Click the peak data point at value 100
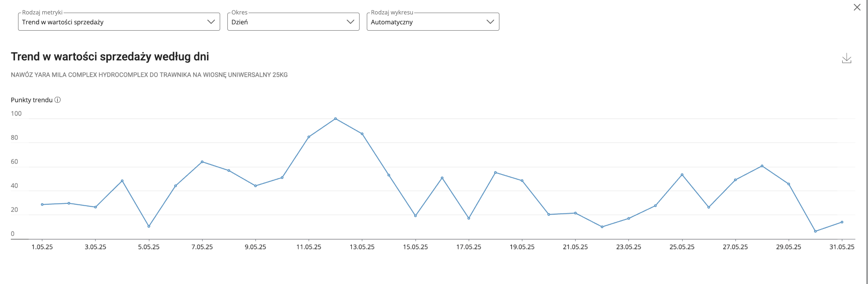Image resolution: width=868 pixels, height=284 pixels. point(335,119)
